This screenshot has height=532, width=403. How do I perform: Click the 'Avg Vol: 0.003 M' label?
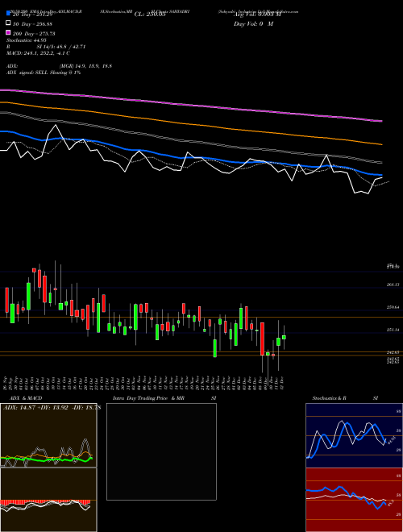click(x=257, y=15)
